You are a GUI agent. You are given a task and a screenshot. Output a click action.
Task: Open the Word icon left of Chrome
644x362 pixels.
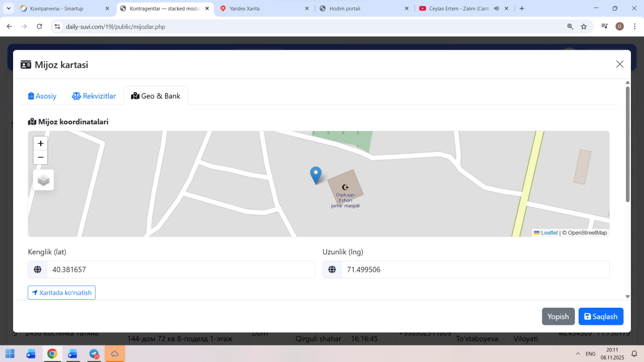[31, 353]
